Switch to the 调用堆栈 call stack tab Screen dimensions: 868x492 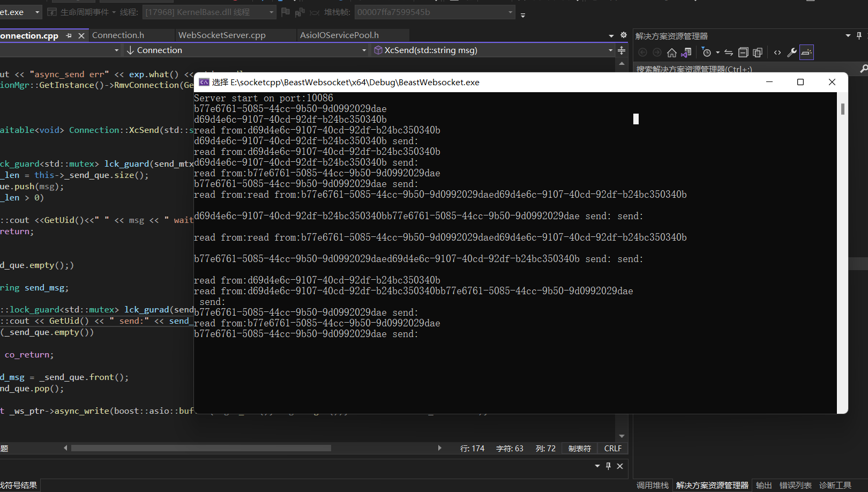pos(653,486)
